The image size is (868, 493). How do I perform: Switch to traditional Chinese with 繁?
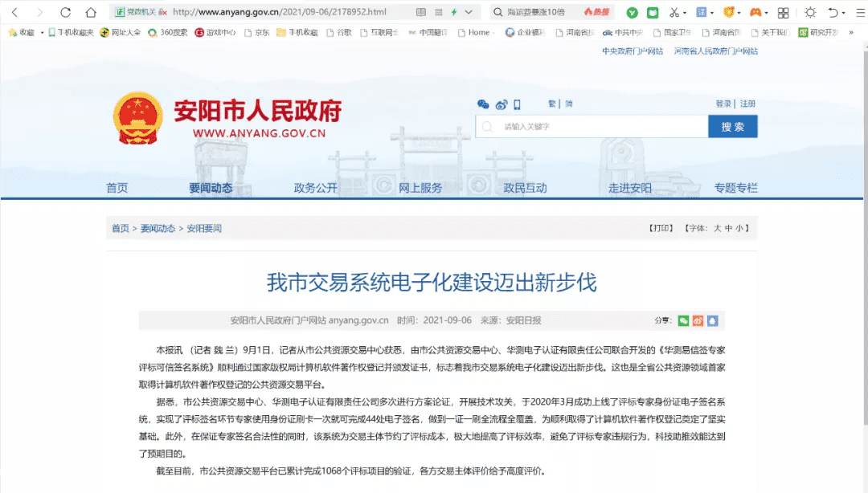[551, 104]
